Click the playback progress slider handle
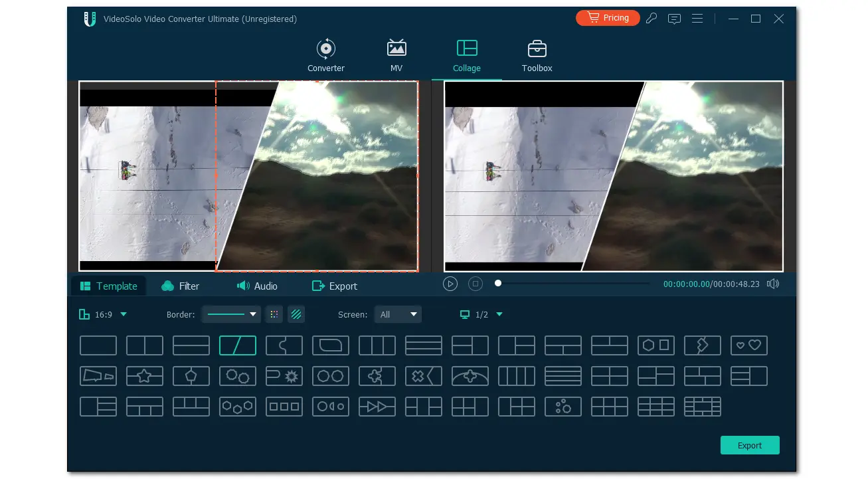 click(x=498, y=284)
